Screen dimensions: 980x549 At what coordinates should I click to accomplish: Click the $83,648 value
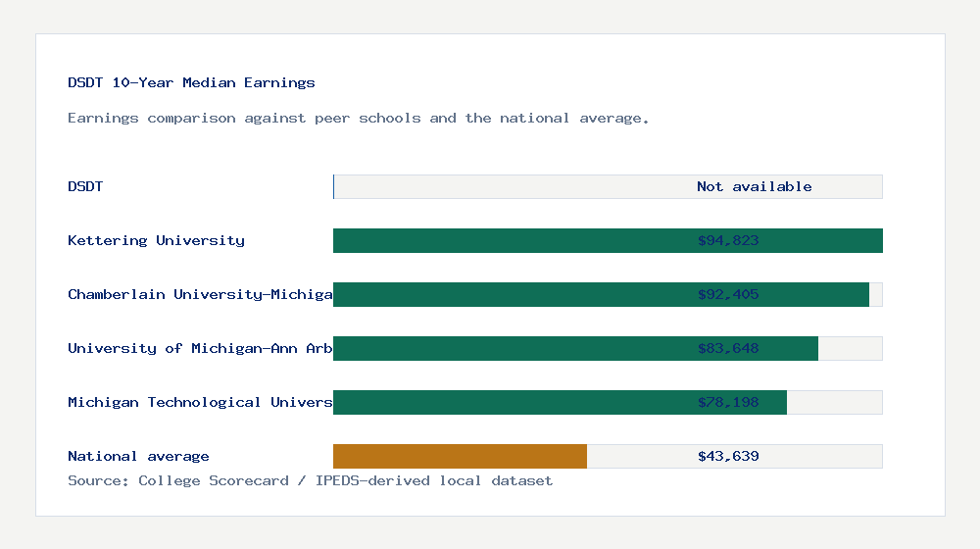(x=728, y=348)
